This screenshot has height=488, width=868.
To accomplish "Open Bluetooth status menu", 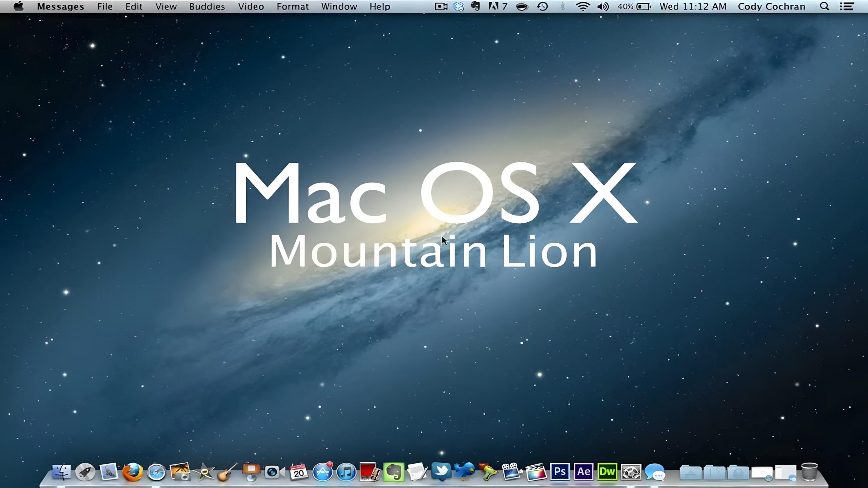I will pos(563,6).
